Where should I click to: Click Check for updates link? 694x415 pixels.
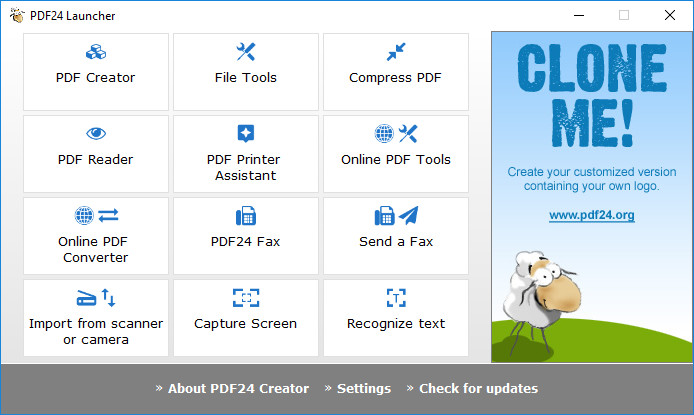[x=478, y=389]
